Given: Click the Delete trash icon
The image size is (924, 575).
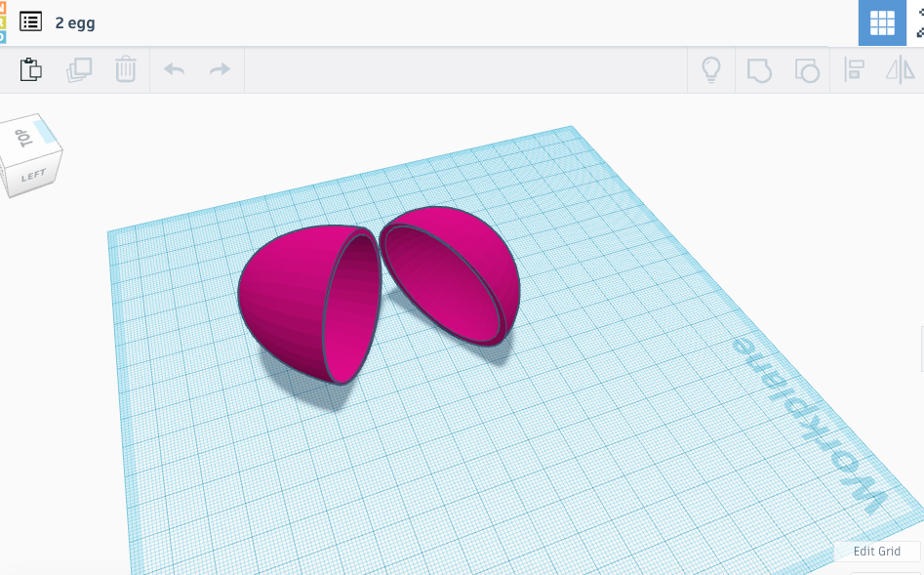Looking at the screenshot, I should coord(126,69).
